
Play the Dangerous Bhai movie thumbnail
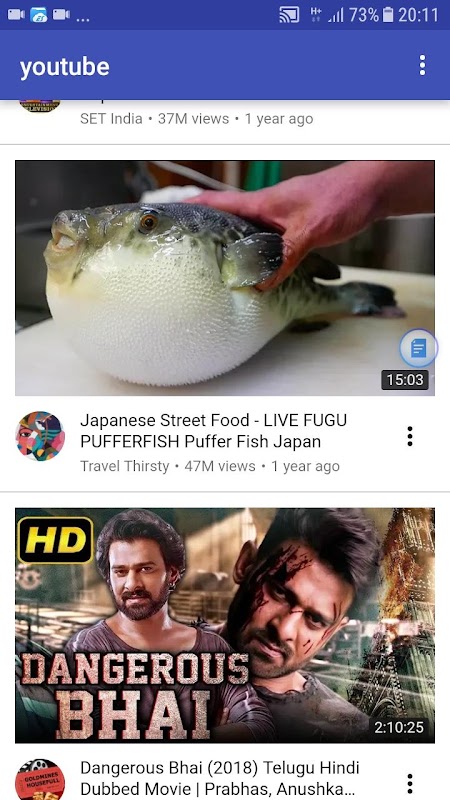[225, 625]
